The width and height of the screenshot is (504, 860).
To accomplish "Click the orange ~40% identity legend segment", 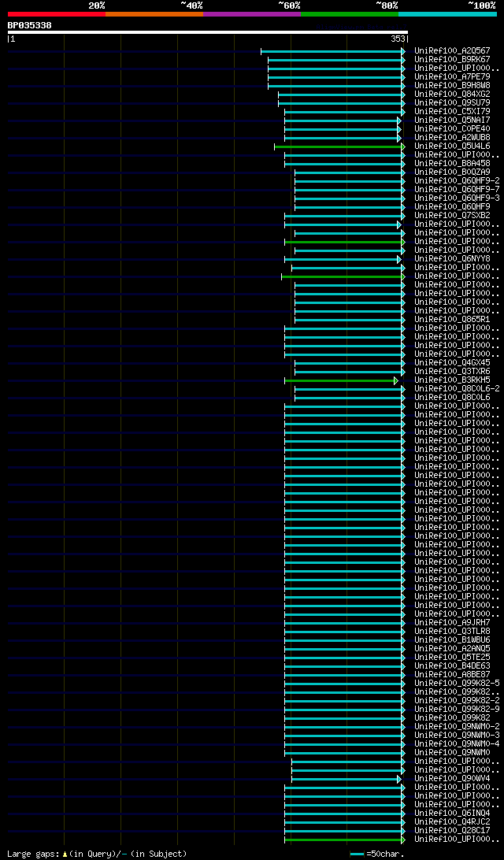I will pyautogui.click(x=154, y=13).
